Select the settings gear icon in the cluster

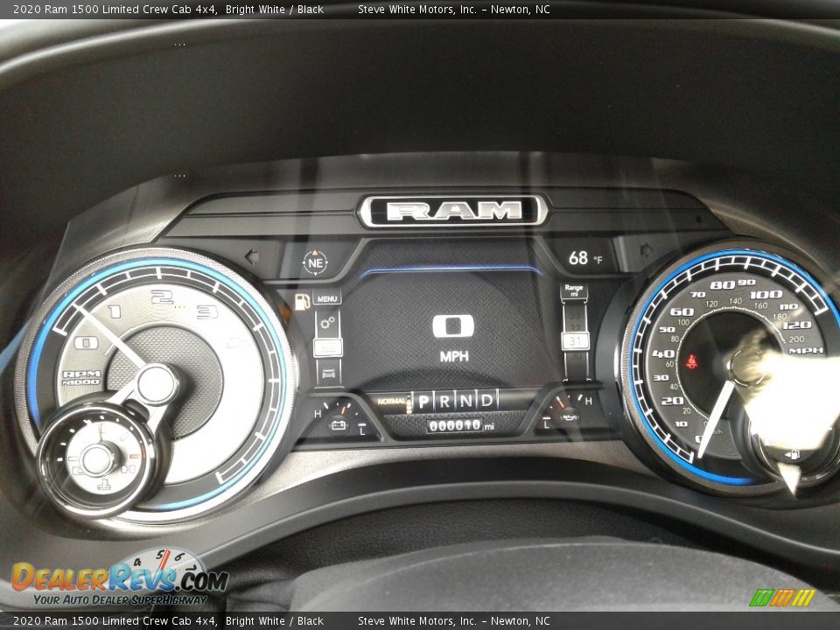coord(325,323)
